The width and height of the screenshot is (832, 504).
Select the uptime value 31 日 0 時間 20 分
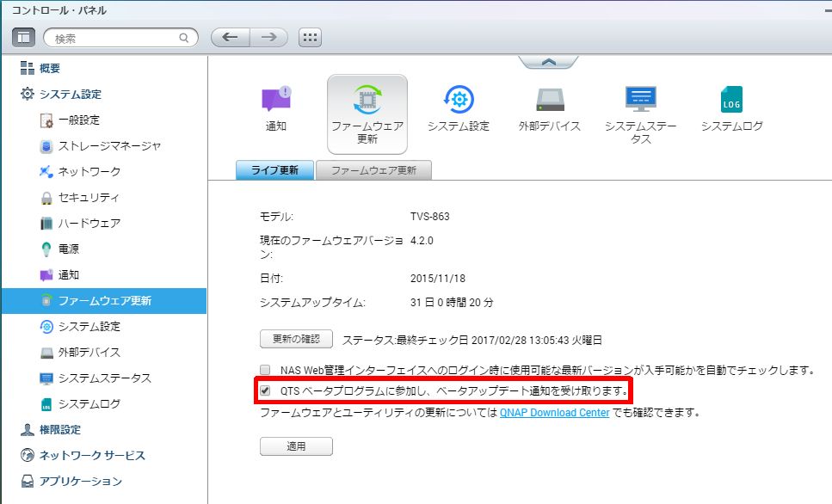click(x=452, y=303)
